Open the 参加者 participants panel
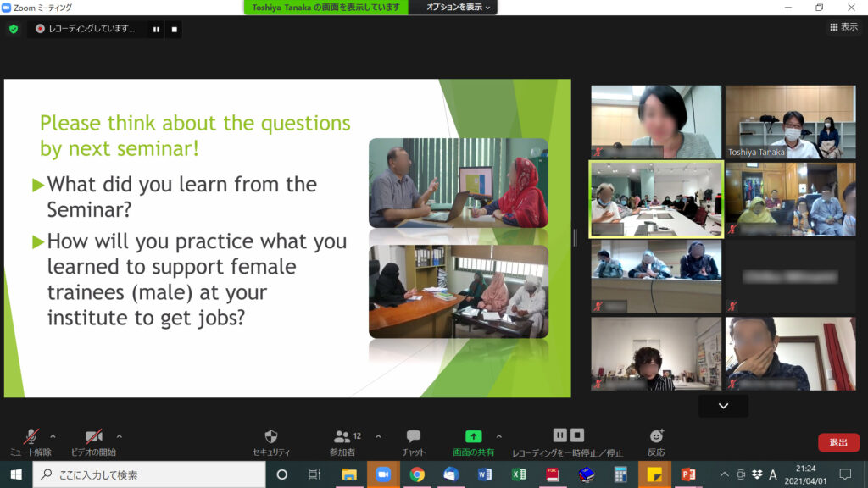868x488 pixels. click(x=342, y=438)
